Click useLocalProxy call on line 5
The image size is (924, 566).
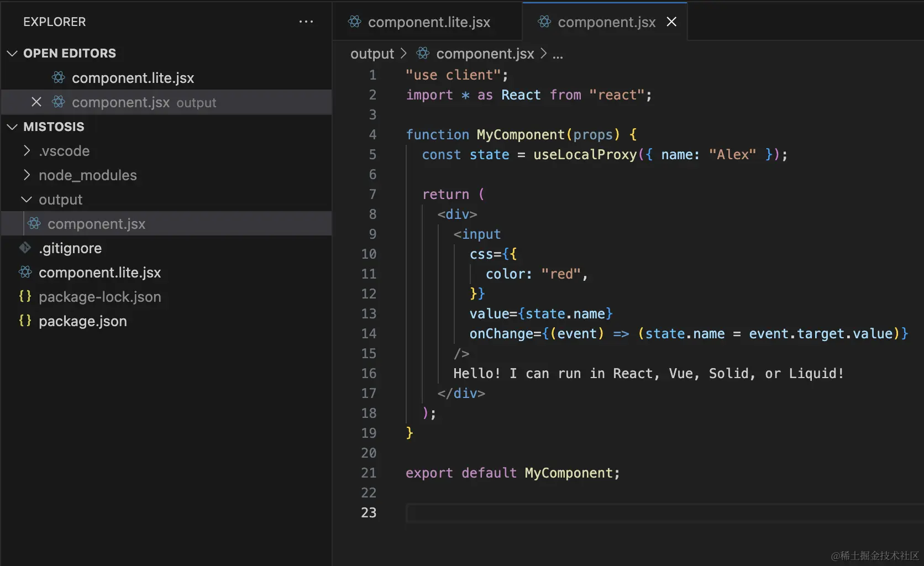[x=585, y=154]
